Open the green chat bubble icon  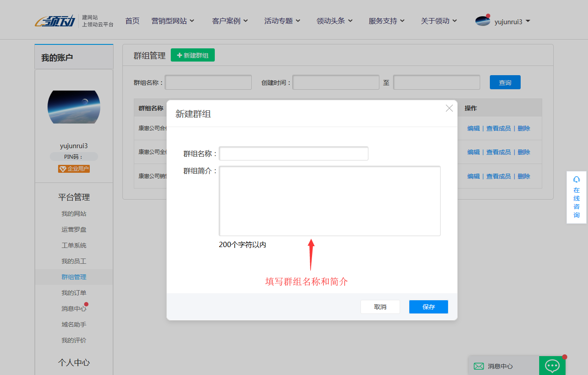click(x=552, y=366)
